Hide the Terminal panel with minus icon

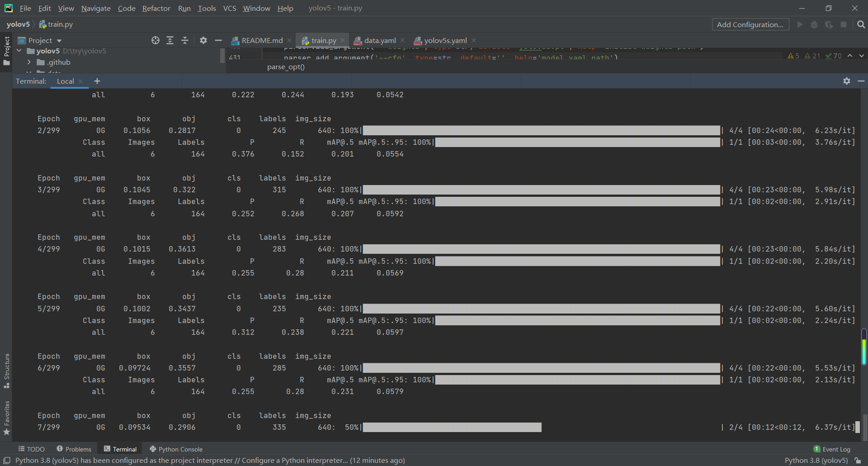861,81
